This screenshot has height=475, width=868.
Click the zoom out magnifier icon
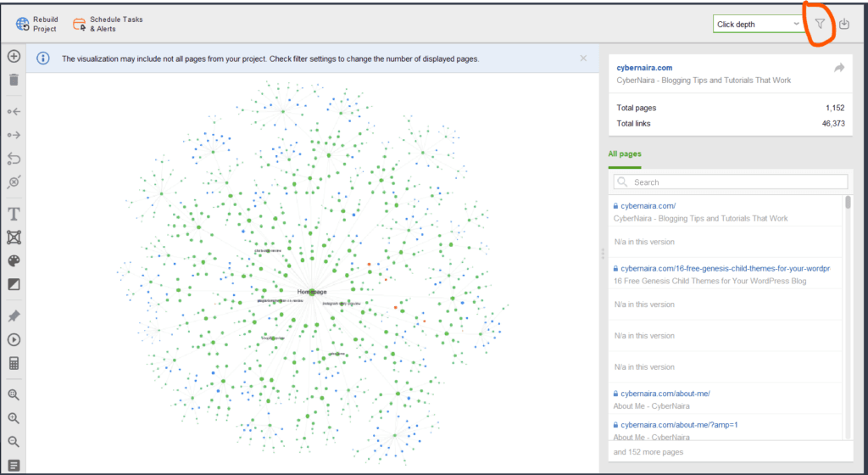(14, 442)
